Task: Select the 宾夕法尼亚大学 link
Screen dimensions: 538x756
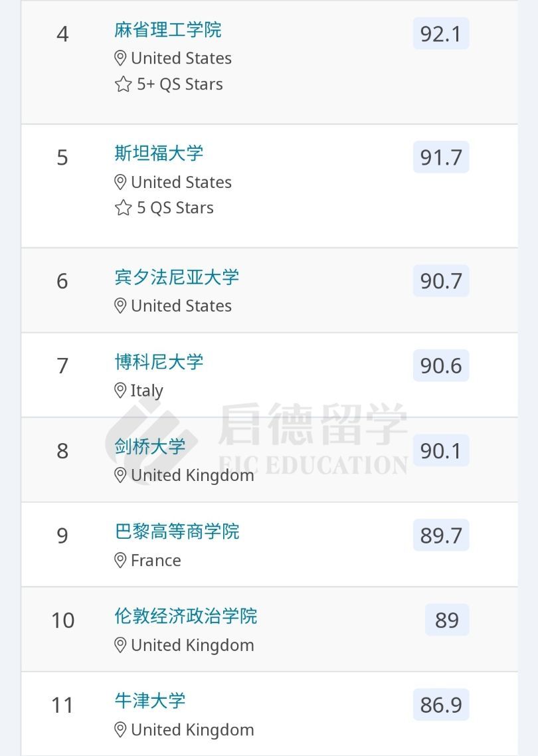Action: point(176,277)
